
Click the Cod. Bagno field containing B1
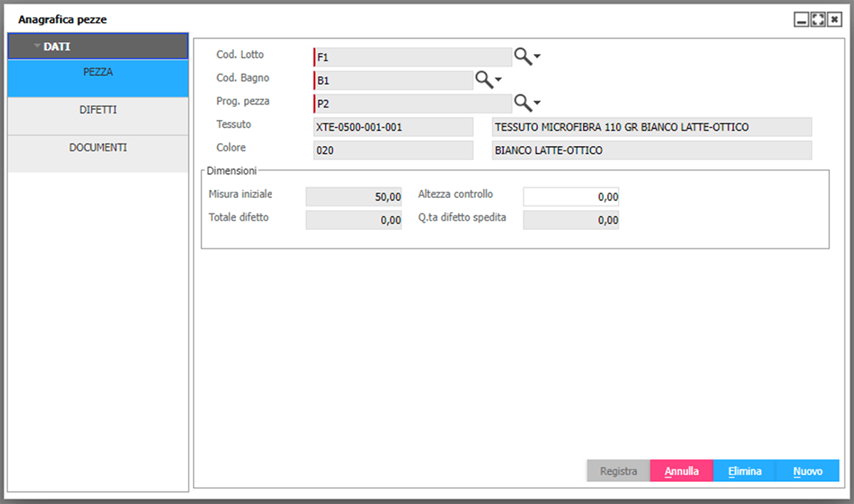coord(393,81)
